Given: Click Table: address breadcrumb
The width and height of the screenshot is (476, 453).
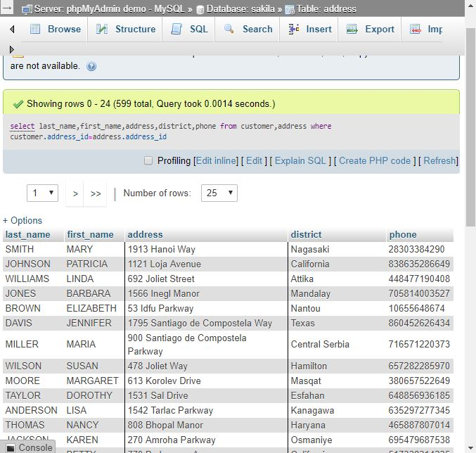Looking at the screenshot, I should pyautogui.click(x=326, y=9).
